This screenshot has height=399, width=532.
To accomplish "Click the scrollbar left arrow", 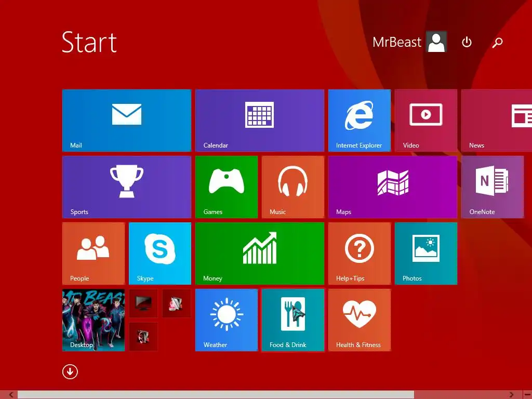I will [x=11, y=395].
